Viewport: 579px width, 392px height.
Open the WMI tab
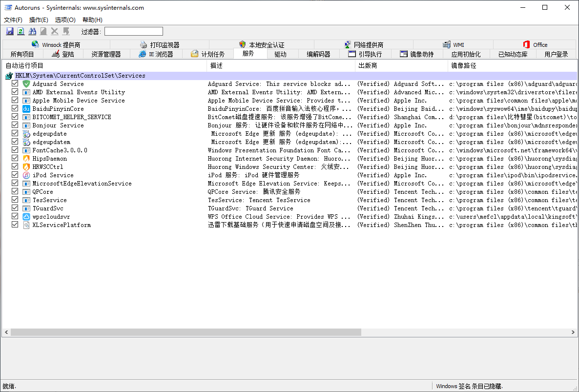tap(454, 44)
